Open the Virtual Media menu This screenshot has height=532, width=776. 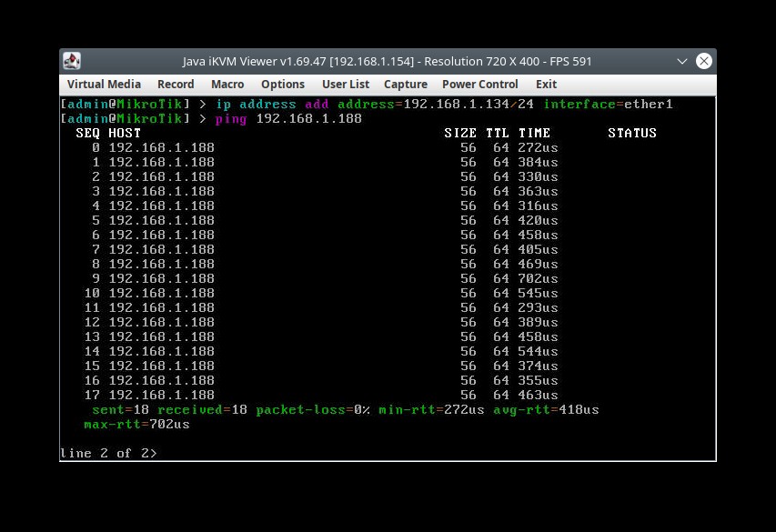pos(104,84)
